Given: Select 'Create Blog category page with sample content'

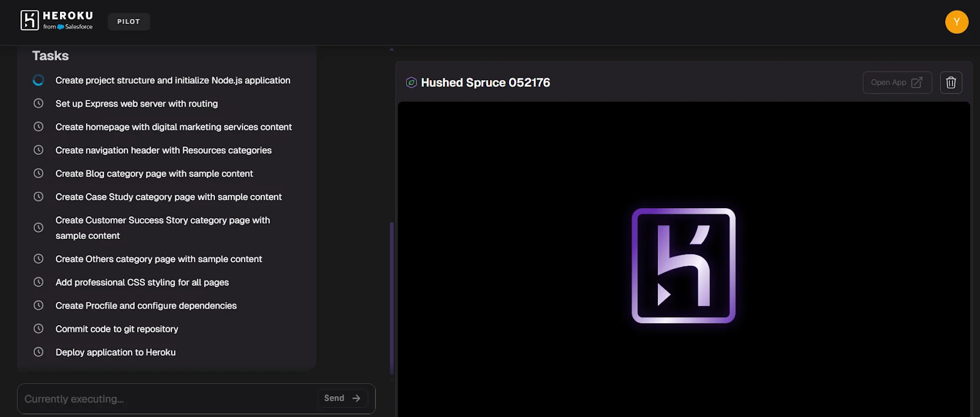Looking at the screenshot, I should coord(154,173).
